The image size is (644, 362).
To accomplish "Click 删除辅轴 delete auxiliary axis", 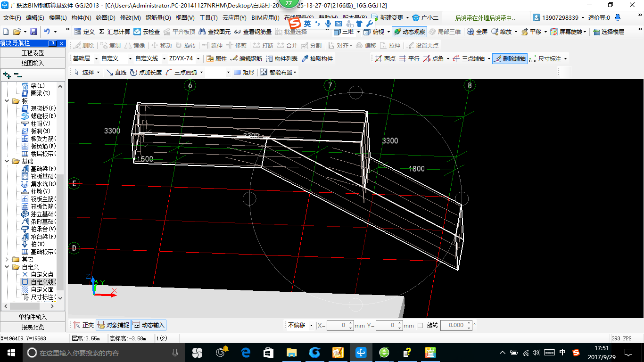I will [510, 58].
